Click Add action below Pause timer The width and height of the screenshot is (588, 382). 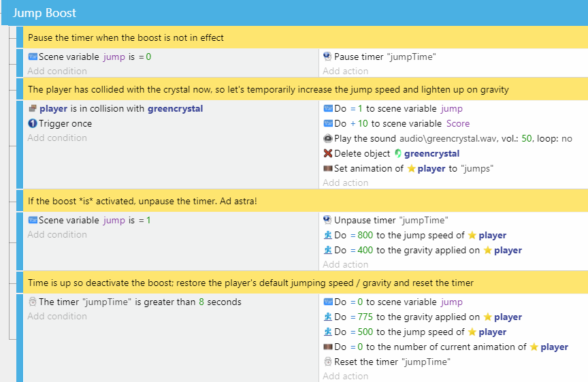click(345, 71)
